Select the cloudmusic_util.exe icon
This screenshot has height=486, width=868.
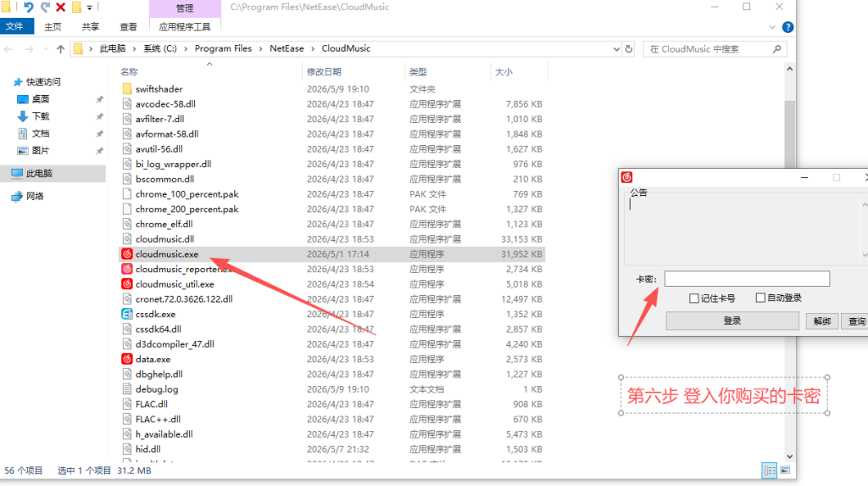[x=127, y=284]
